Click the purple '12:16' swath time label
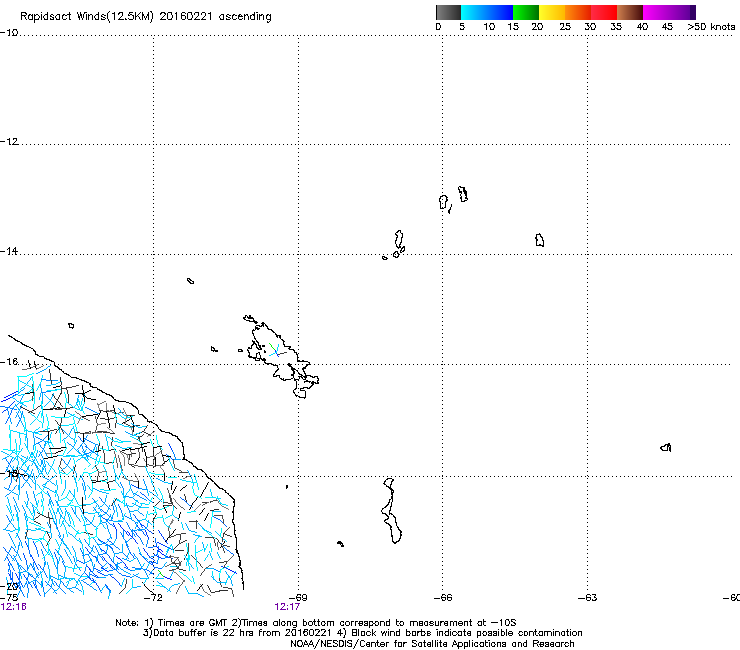This screenshot has width=740, height=650. point(13,607)
